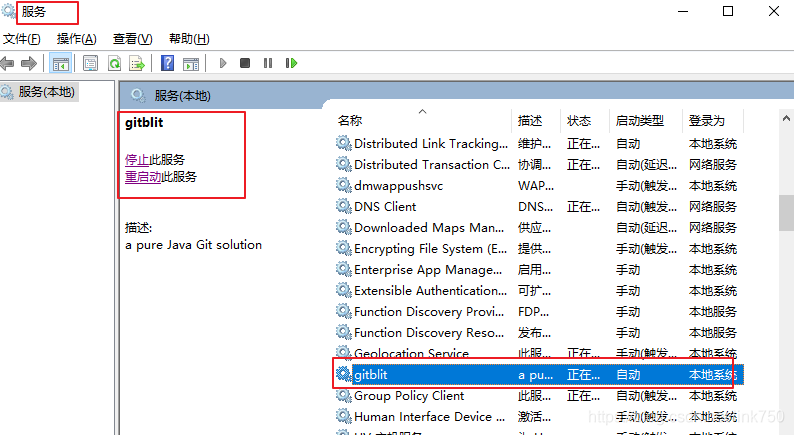Click gear icon beside Encrypting File System
This screenshot has height=435, width=794.
pos(343,248)
